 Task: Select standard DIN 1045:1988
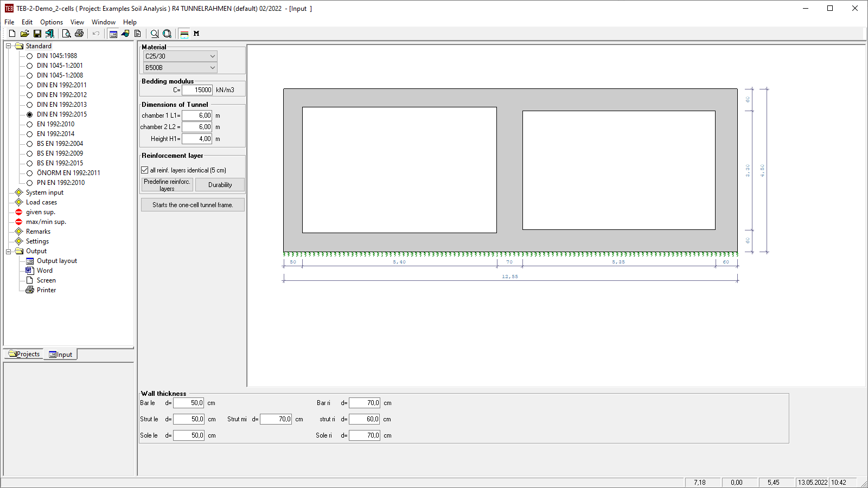(x=30, y=56)
